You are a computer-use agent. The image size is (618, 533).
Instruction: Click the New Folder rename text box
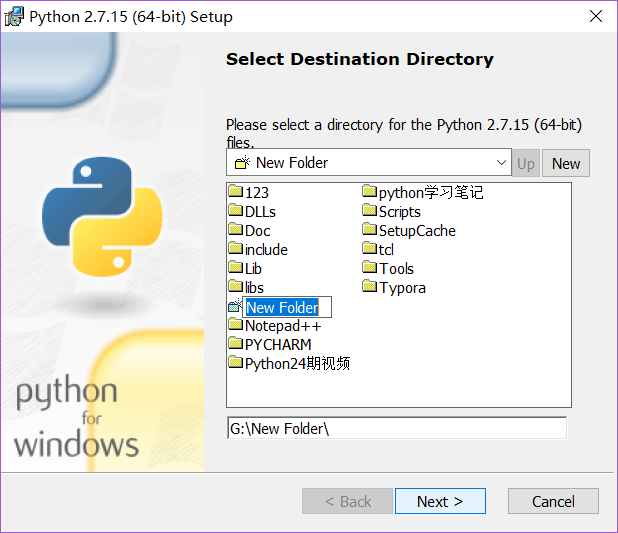click(x=287, y=307)
